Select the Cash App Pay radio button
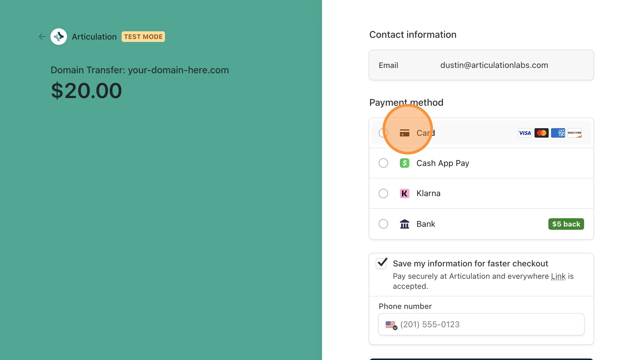644x360 pixels. 383,163
